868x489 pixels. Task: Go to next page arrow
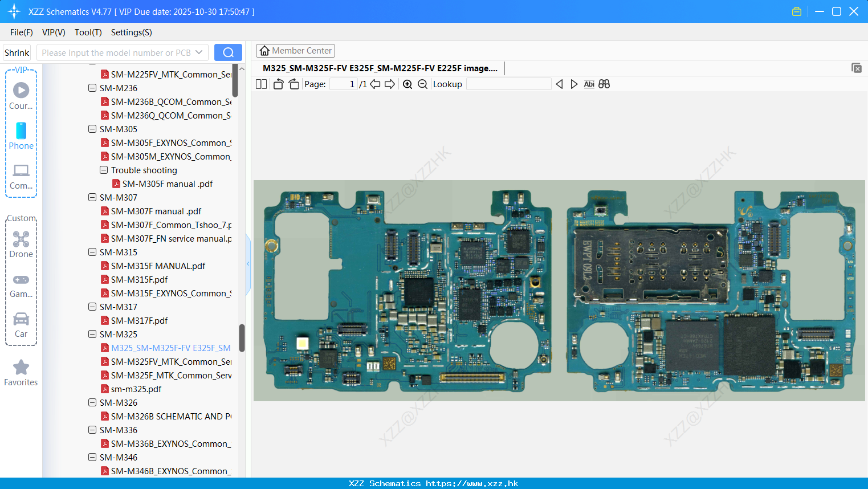(x=390, y=84)
